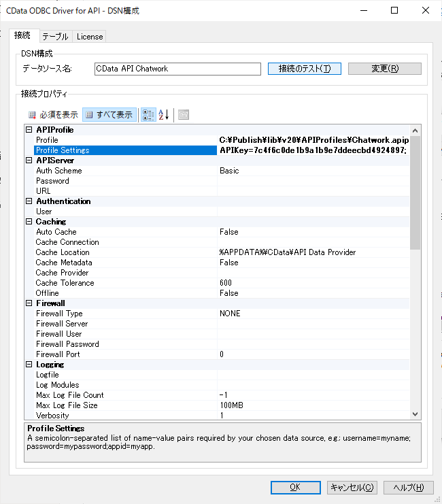Minimize the DSN構成 dialog window
The image size is (442, 504).
coord(364,10)
